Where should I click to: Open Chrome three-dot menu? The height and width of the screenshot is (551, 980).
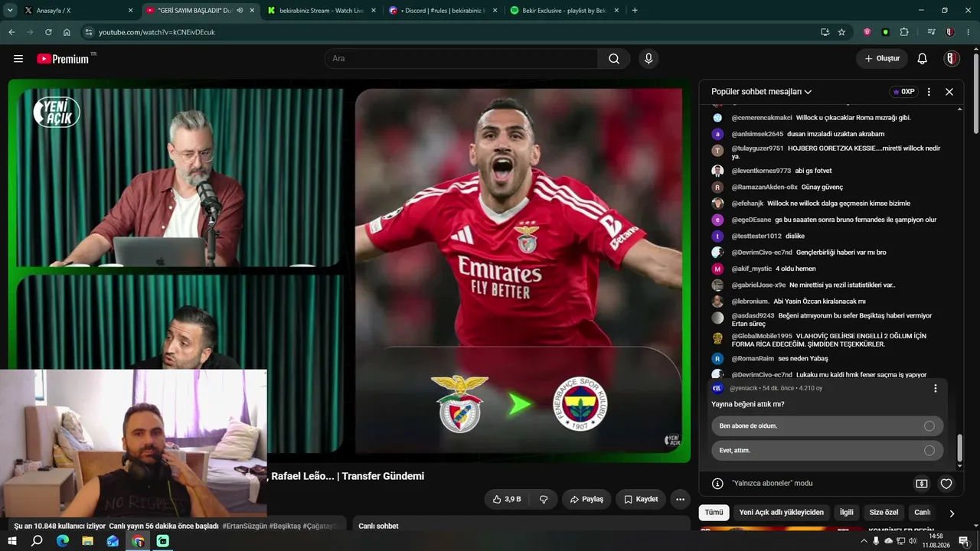click(x=968, y=32)
